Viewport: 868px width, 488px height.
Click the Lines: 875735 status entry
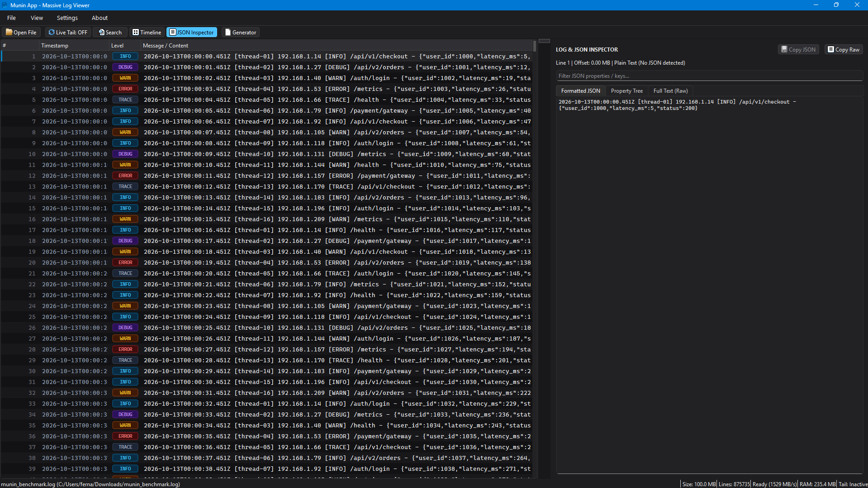point(734,484)
